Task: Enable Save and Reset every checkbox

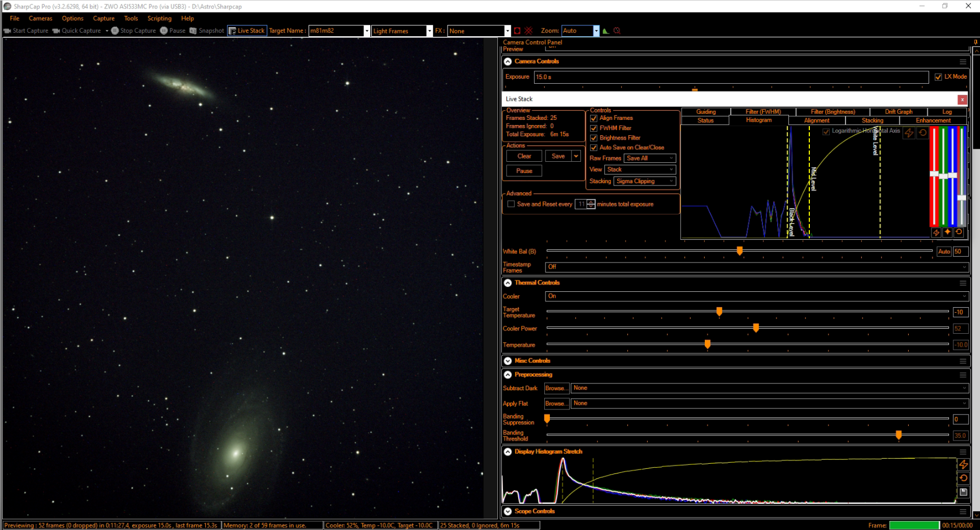Action: 511,204
